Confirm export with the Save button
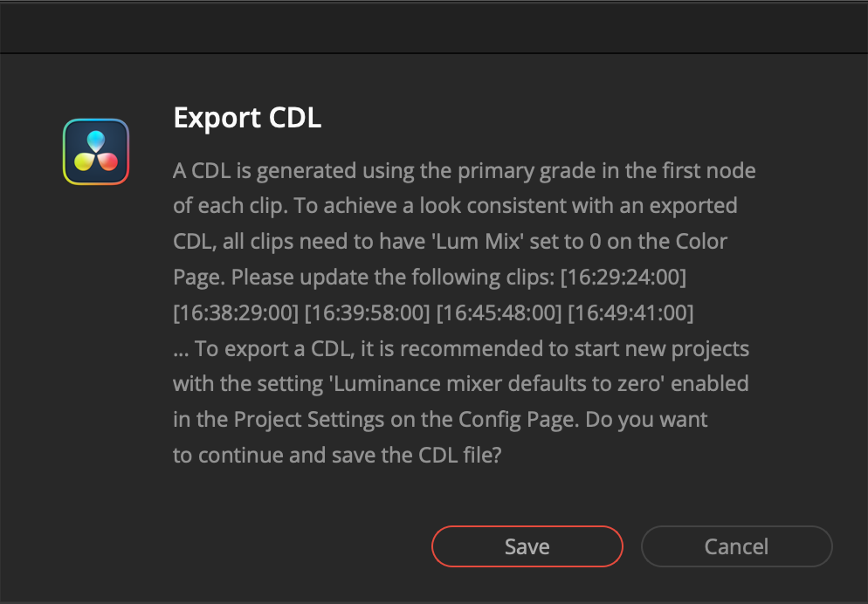Screen dimensions: 868x604 (527, 546)
